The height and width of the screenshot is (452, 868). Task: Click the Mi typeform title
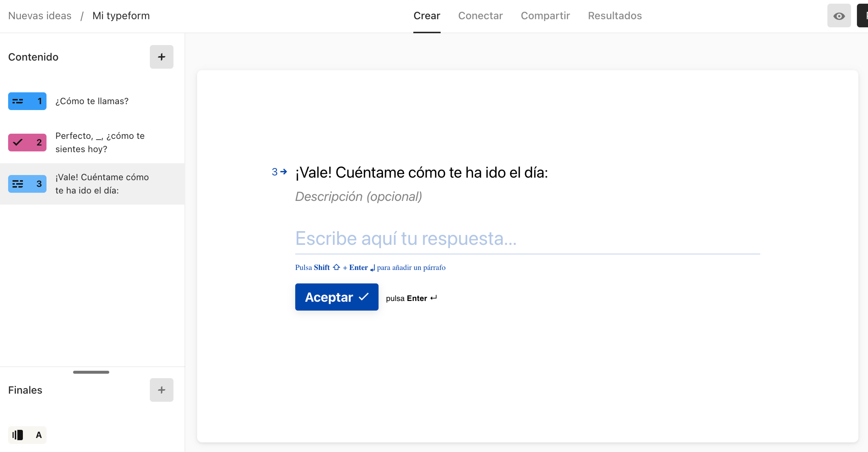pos(121,16)
